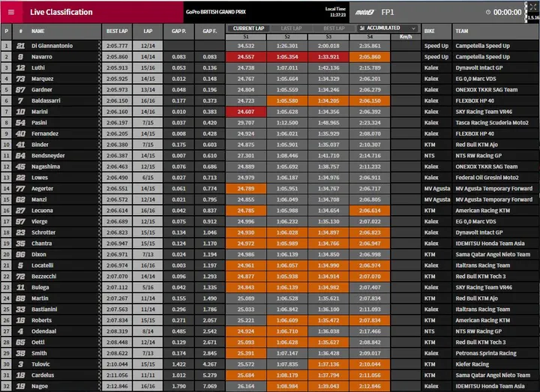
Task: Click Bulega's best lap 2:07.112
Action: coord(117,287)
